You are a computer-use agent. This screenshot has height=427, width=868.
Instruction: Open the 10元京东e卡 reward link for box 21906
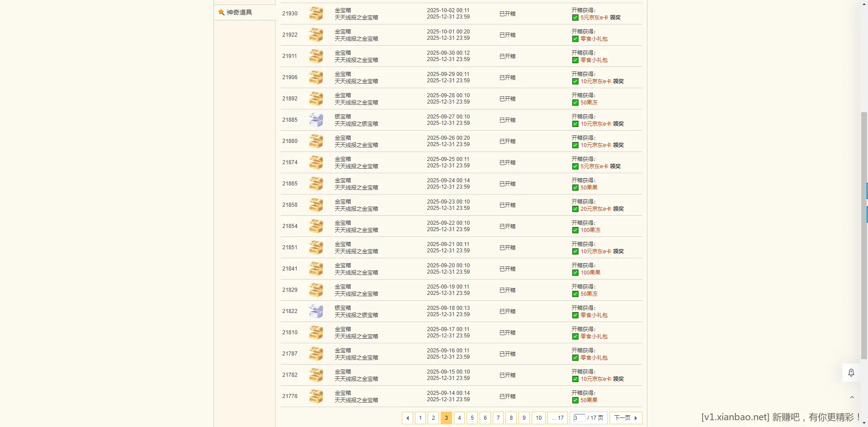click(x=595, y=81)
